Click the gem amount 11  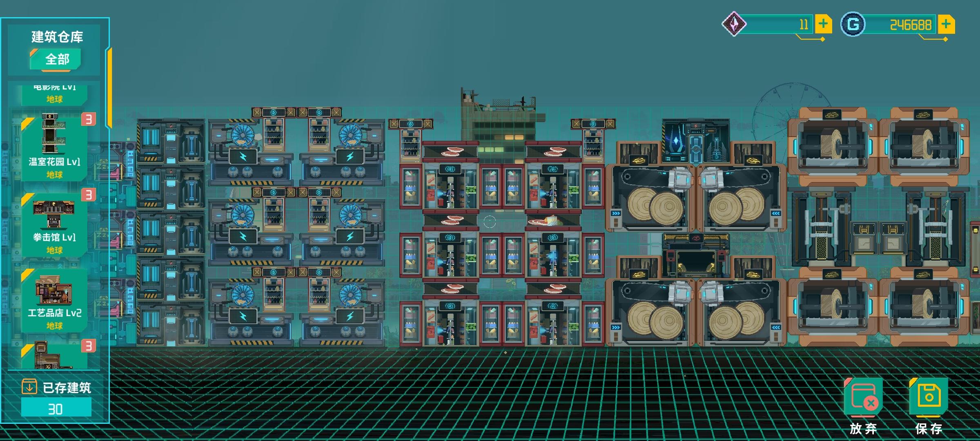pyautogui.click(x=804, y=24)
